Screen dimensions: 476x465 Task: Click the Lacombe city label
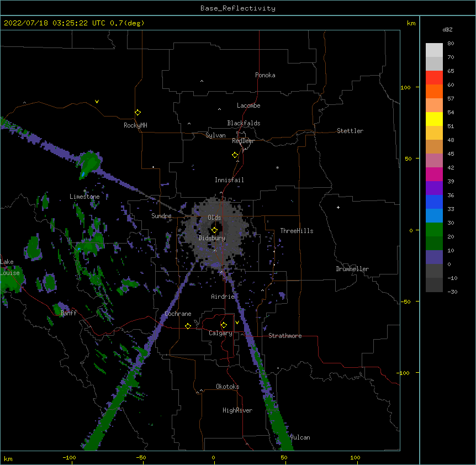point(248,105)
